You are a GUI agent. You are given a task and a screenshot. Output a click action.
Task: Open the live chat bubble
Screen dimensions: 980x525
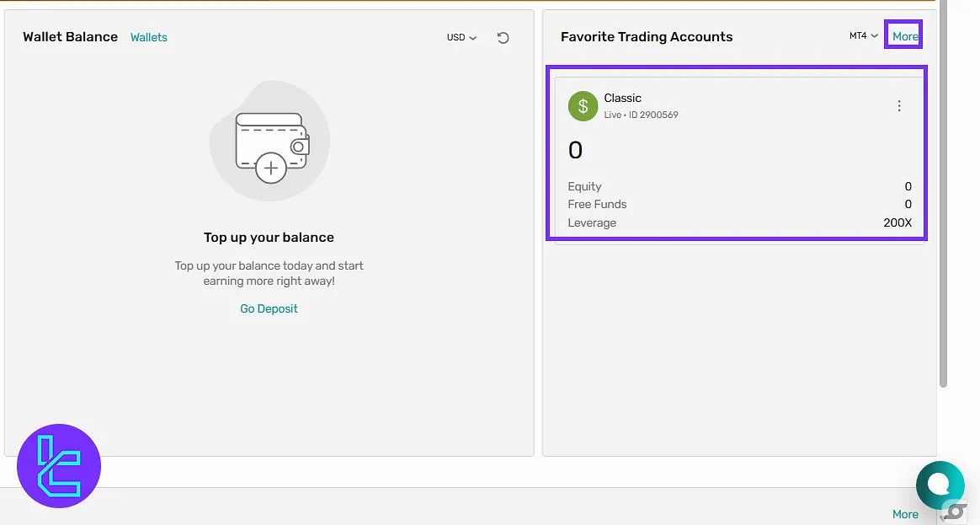pyautogui.click(x=940, y=485)
